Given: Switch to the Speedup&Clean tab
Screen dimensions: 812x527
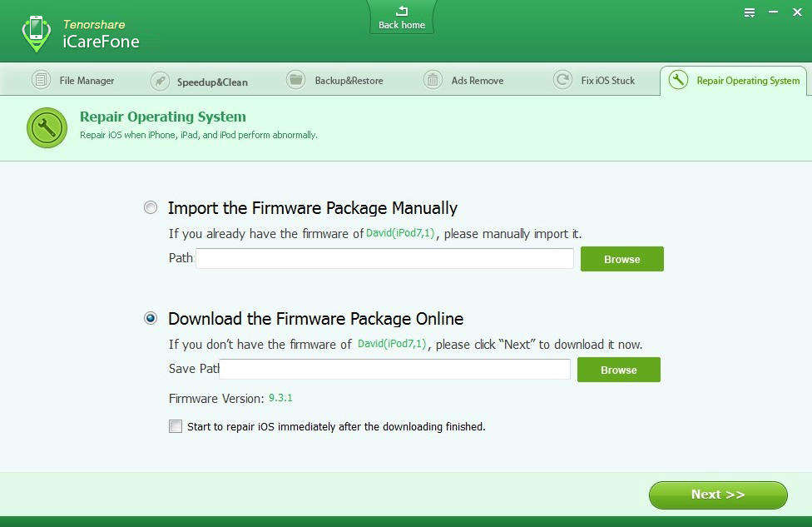Looking at the screenshot, I should (x=200, y=82).
